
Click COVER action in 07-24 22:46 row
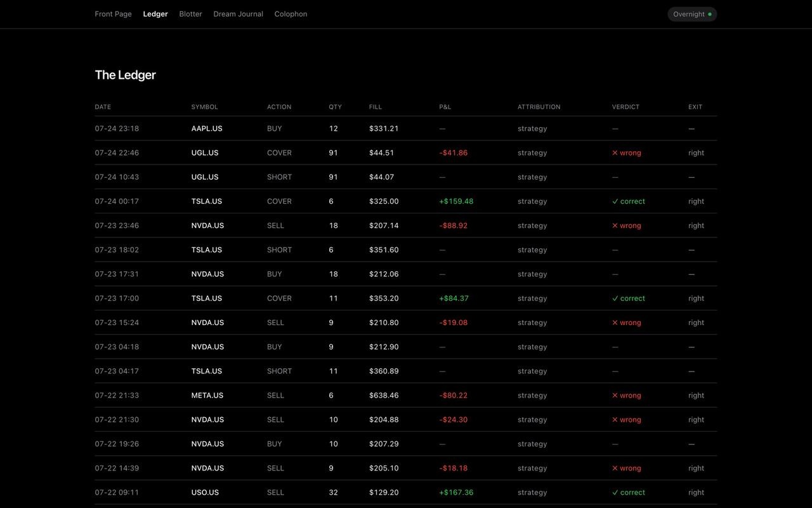[279, 152]
